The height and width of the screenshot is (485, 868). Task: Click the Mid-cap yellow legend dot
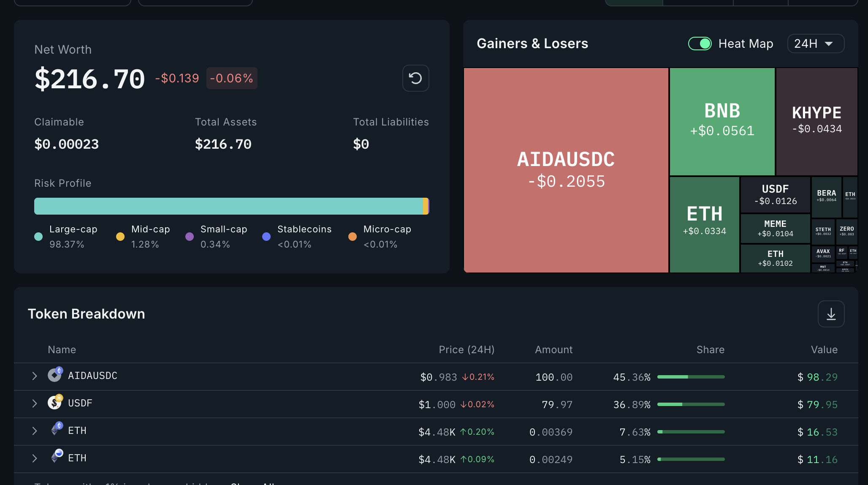(120, 237)
